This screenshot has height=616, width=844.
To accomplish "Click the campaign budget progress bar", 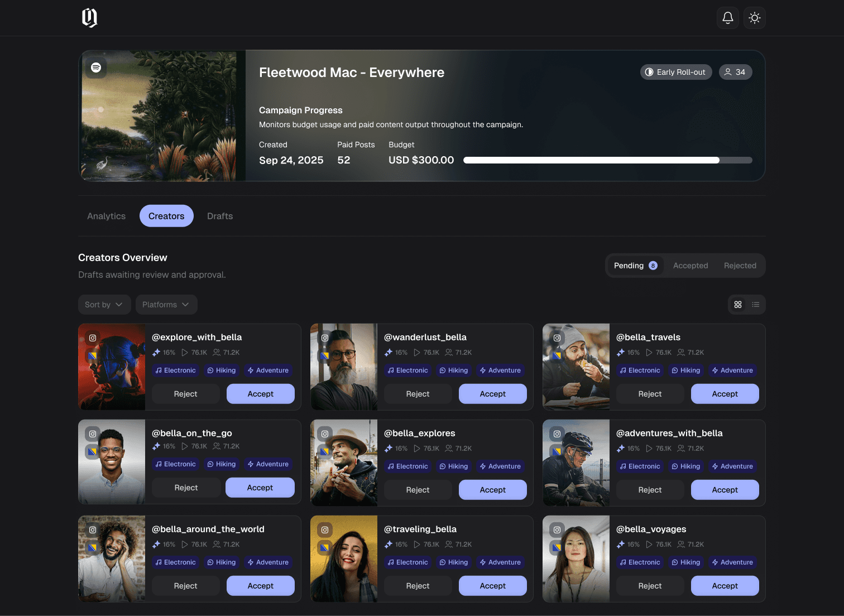I will [x=608, y=160].
